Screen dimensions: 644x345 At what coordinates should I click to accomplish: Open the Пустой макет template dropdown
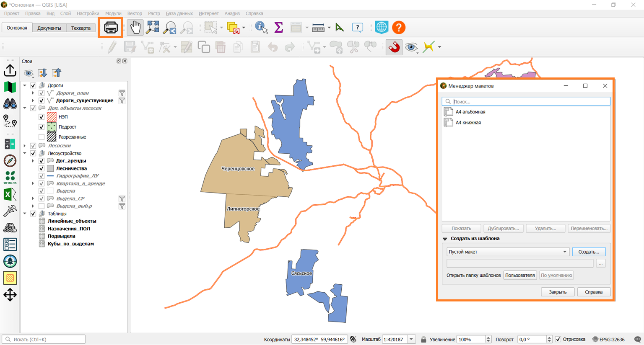pyautogui.click(x=508, y=252)
